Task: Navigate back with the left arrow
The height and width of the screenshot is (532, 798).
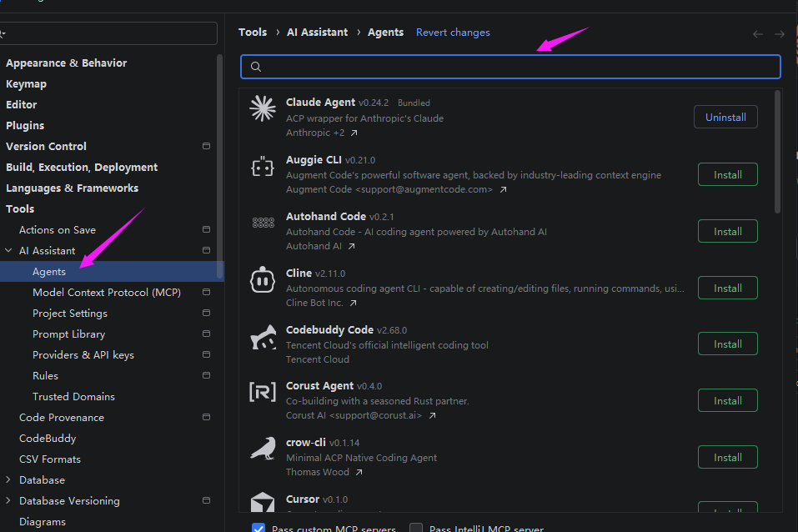Action: 758,34
